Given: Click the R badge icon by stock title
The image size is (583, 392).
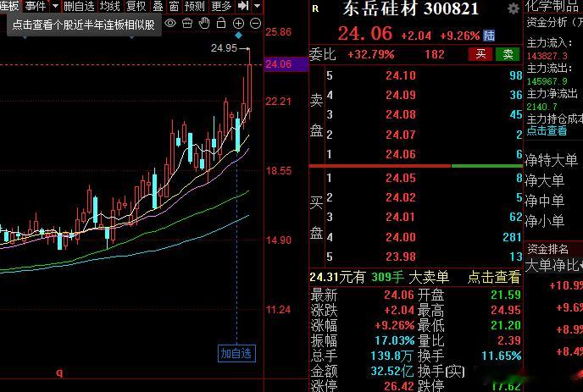Looking at the screenshot, I should (315, 9).
